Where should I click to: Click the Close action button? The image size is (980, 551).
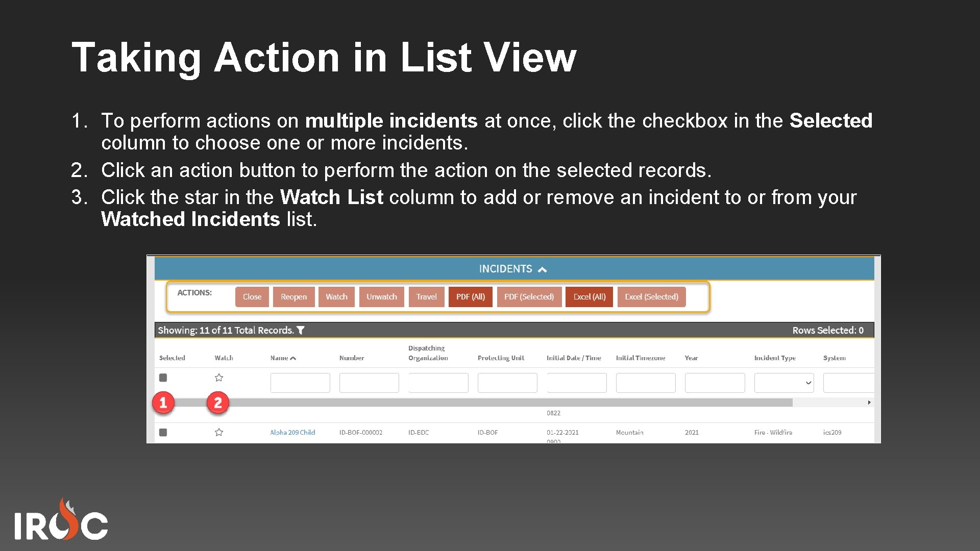(252, 296)
